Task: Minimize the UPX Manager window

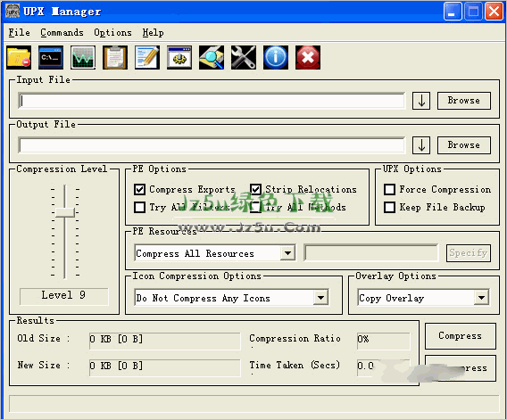Action: pyautogui.click(x=453, y=12)
